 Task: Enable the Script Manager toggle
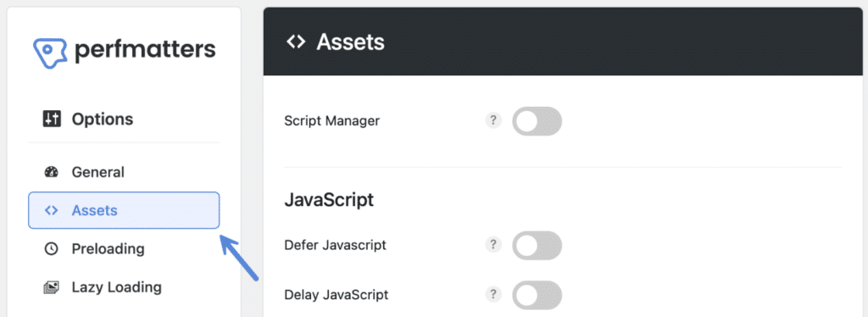click(x=537, y=121)
